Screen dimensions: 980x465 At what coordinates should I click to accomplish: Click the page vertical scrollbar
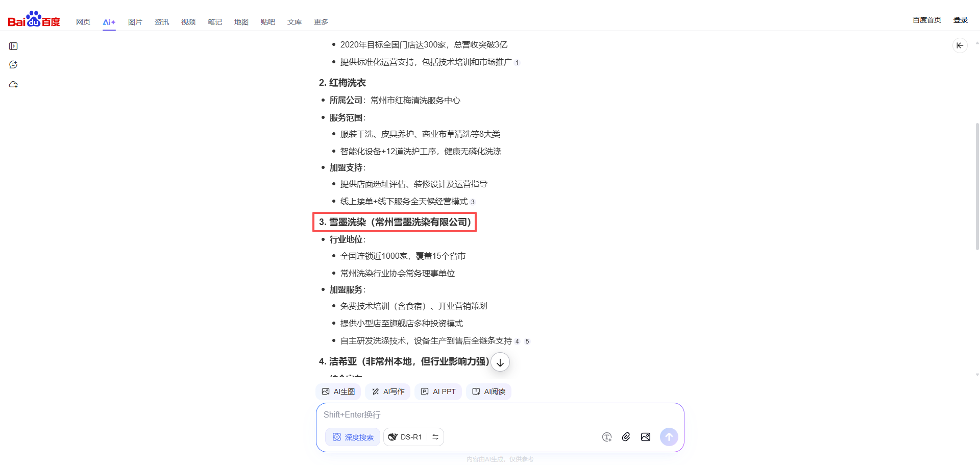click(977, 186)
